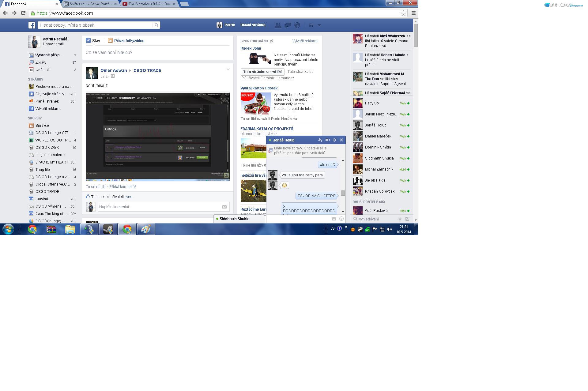
Task: Open chat sidebar settings gear
Action: 400,219
